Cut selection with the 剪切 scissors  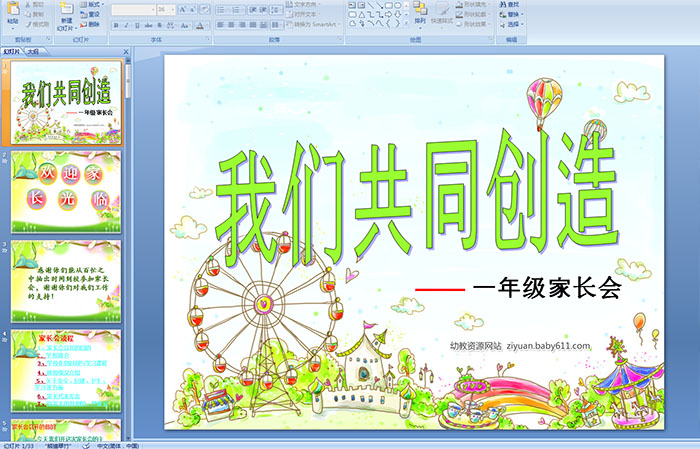[x=35, y=4]
